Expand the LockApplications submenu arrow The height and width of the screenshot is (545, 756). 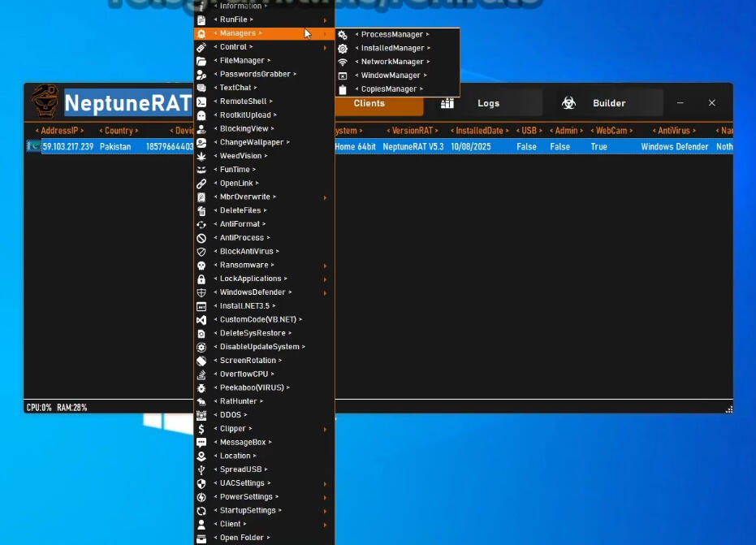click(326, 279)
